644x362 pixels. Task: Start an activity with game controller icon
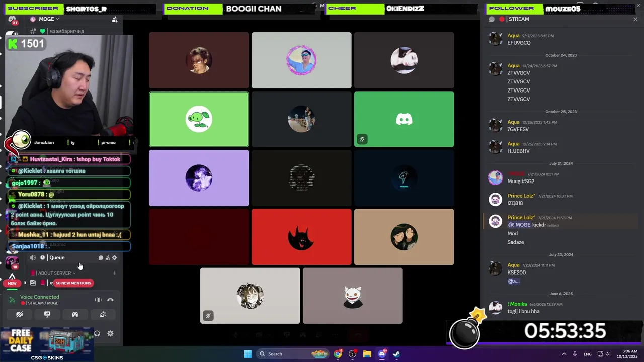point(75,315)
